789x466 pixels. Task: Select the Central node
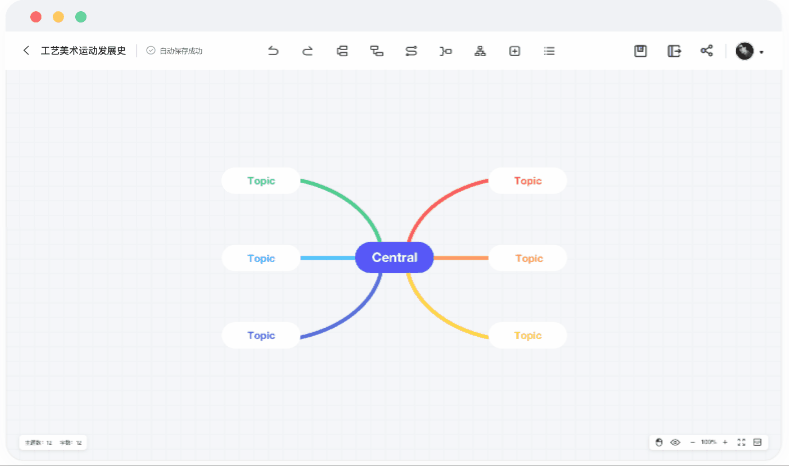click(394, 257)
